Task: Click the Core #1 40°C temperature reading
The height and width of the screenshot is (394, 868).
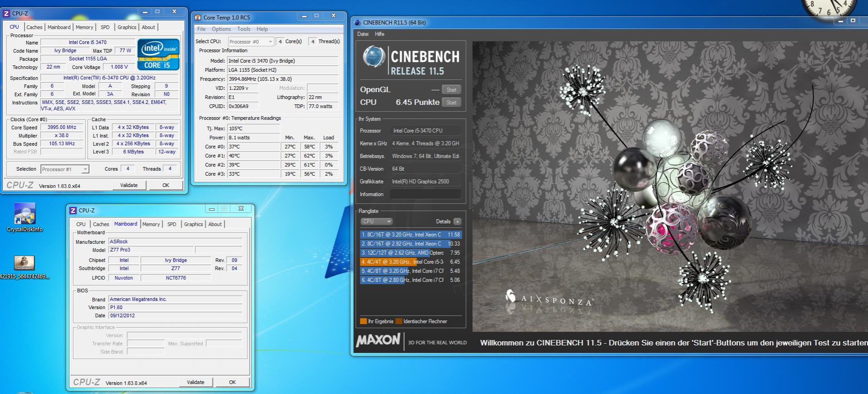Action: (253, 156)
